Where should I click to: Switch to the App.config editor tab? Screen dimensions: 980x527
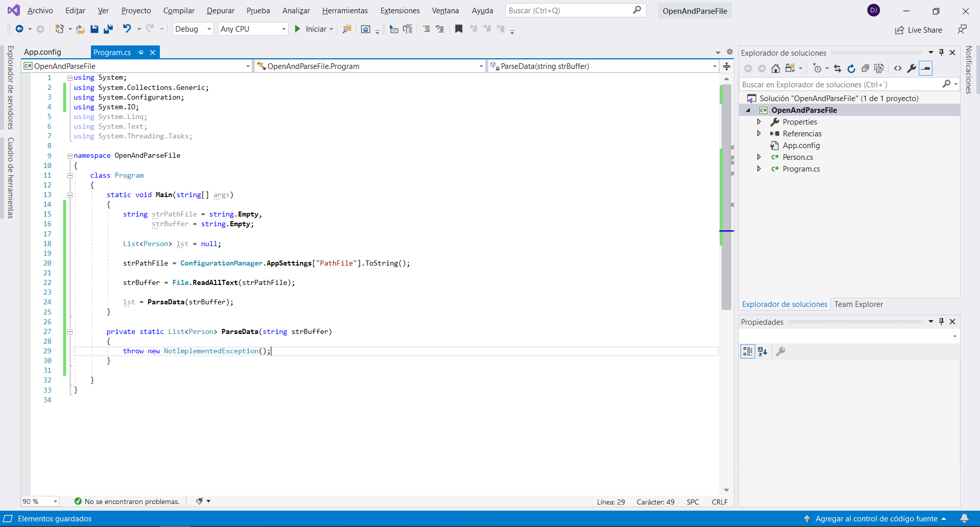(42, 52)
